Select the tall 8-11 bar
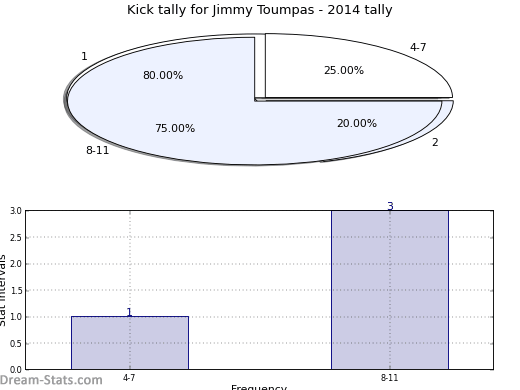The image size is (520, 390). tap(390, 290)
